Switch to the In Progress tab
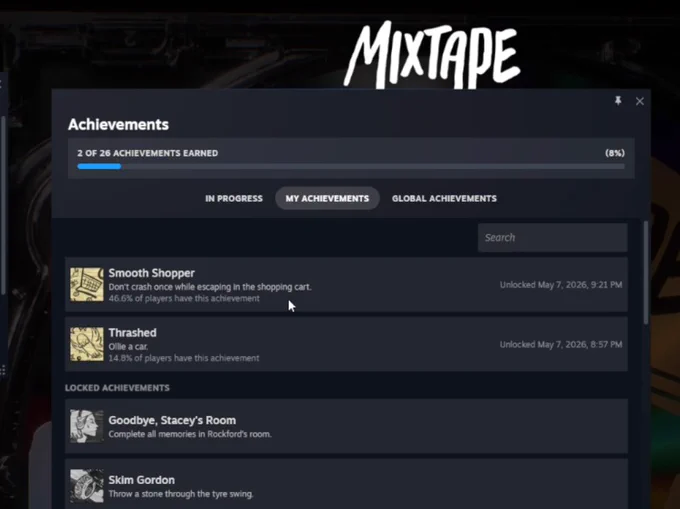Viewport: 680px width, 509px height. [x=234, y=198]
